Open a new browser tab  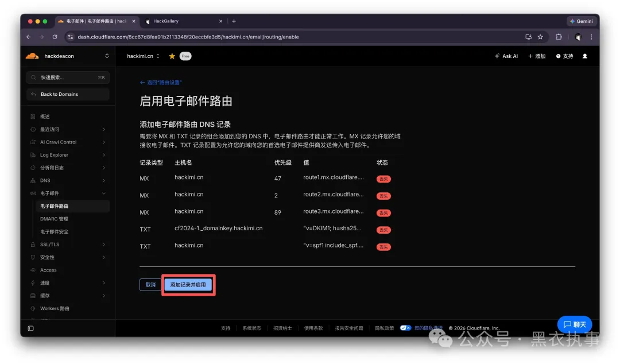point(234,21)
